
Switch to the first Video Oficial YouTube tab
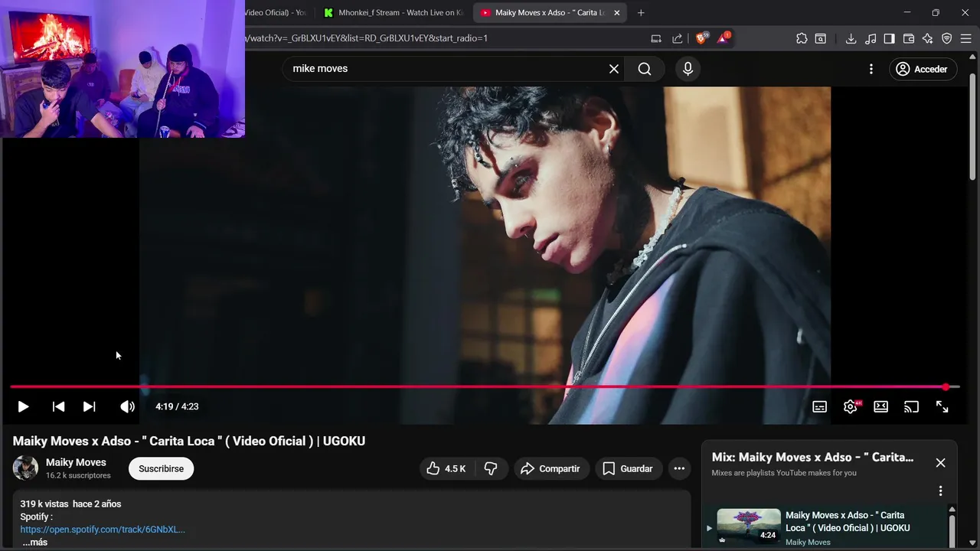(276, 12)
